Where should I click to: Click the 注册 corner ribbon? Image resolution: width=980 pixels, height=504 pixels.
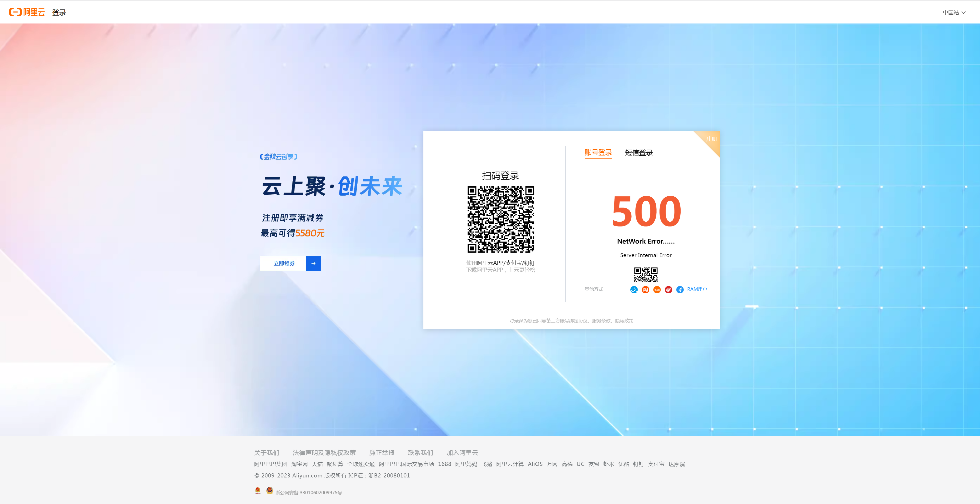click(x=711, y=139)
